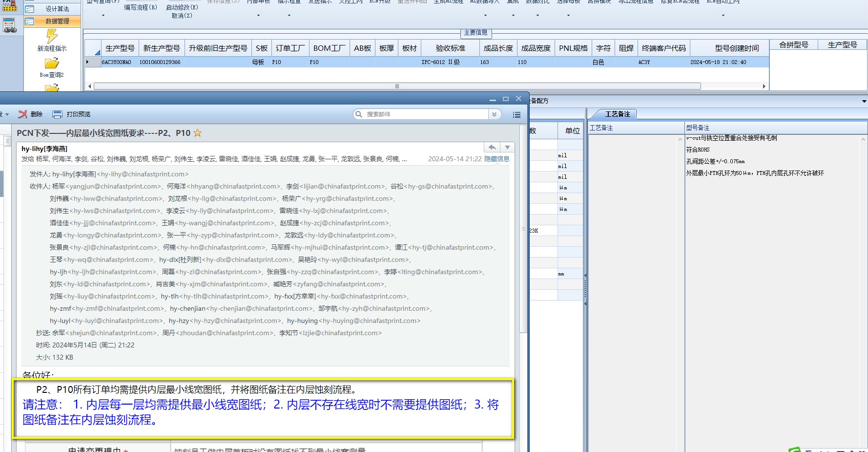Screen dimensions: 868x452
Task: Click the scroll-up arrow of 工艺备注 column
Action: 681,139
